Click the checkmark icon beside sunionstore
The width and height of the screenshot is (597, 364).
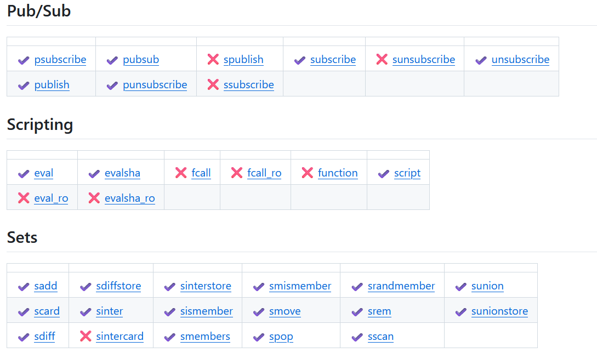point(460,312)
